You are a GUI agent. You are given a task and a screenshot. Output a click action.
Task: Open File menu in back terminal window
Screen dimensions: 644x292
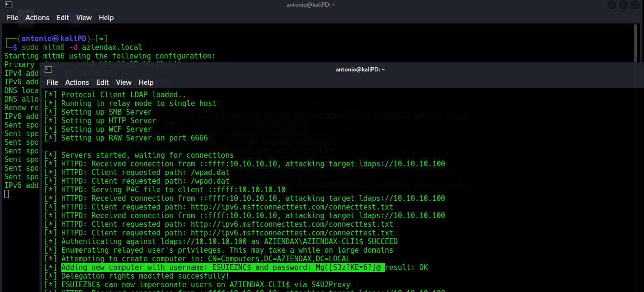point(12,18)
